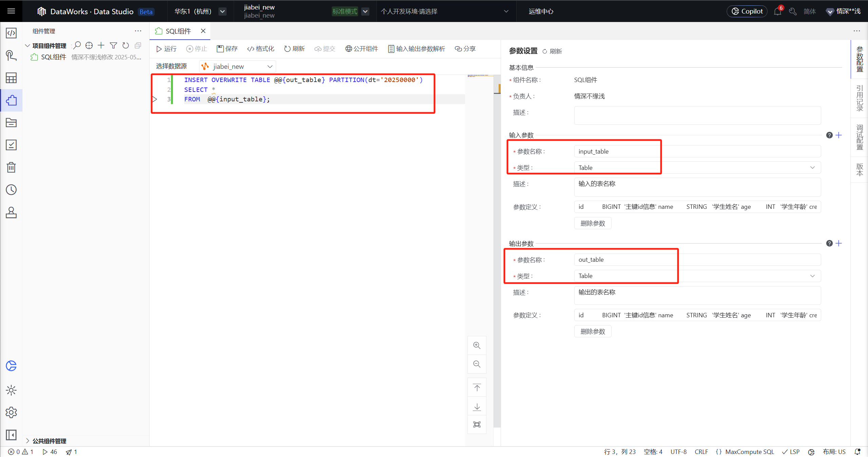Switch to the 引用记录 side tab
The width and height of the screenshot is (868, 457).
click(859, 98)
